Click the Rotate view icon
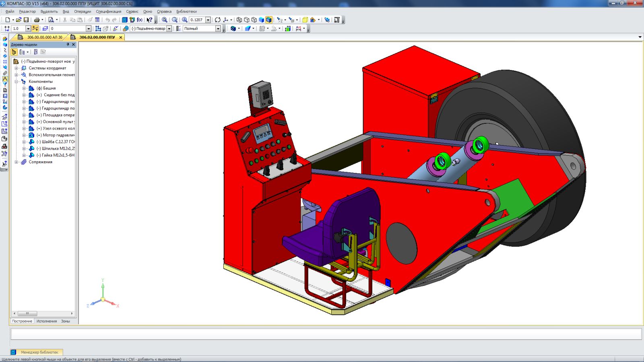The image size is (644, 362). (218, 20)
